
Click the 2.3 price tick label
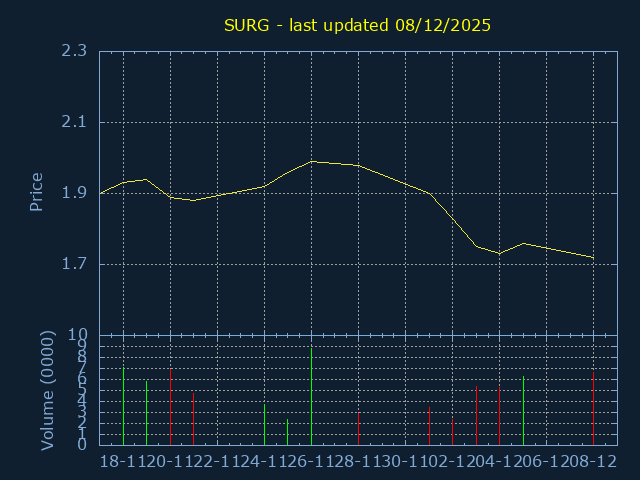tap(73, 51)
